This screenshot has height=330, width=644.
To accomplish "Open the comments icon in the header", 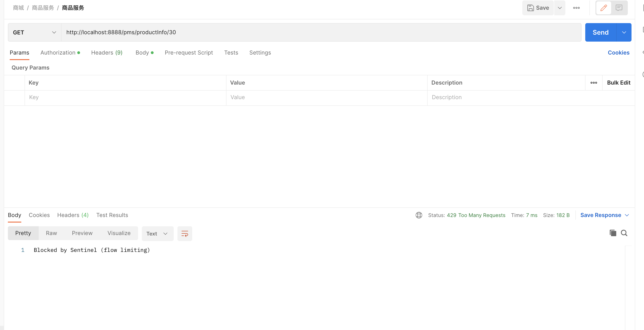I will tap(619, 8).
